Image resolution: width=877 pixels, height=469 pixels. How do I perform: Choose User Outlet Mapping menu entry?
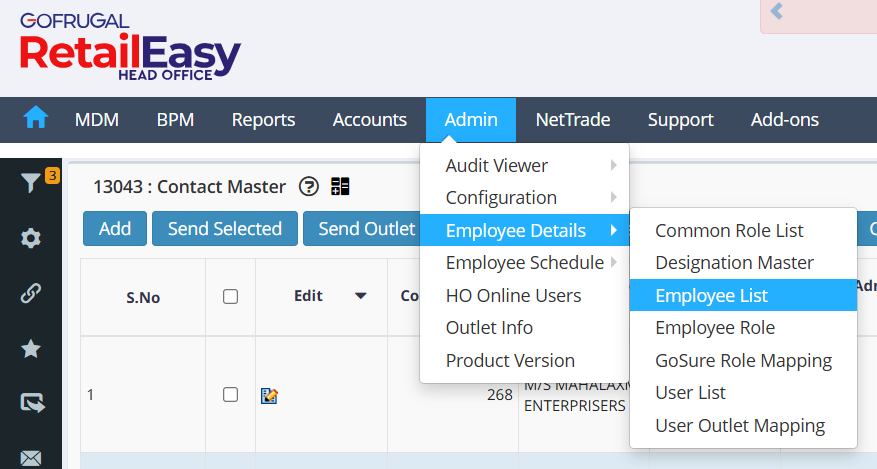[740, 425]
